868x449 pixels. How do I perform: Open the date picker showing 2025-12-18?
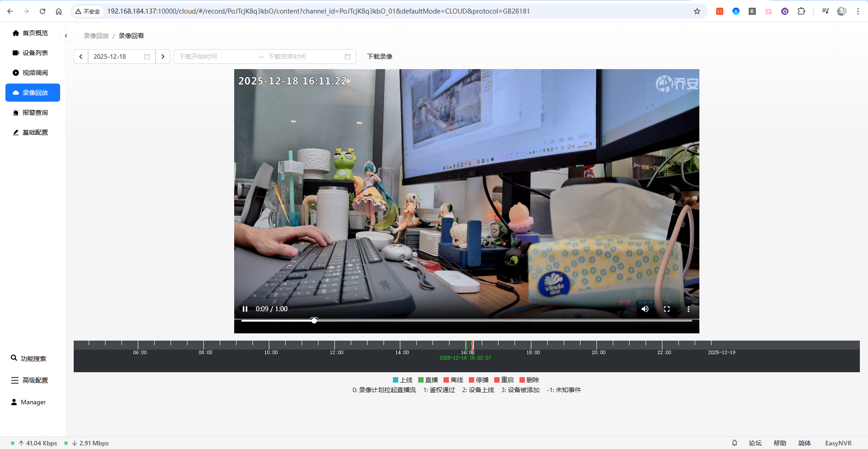point(121,56)
